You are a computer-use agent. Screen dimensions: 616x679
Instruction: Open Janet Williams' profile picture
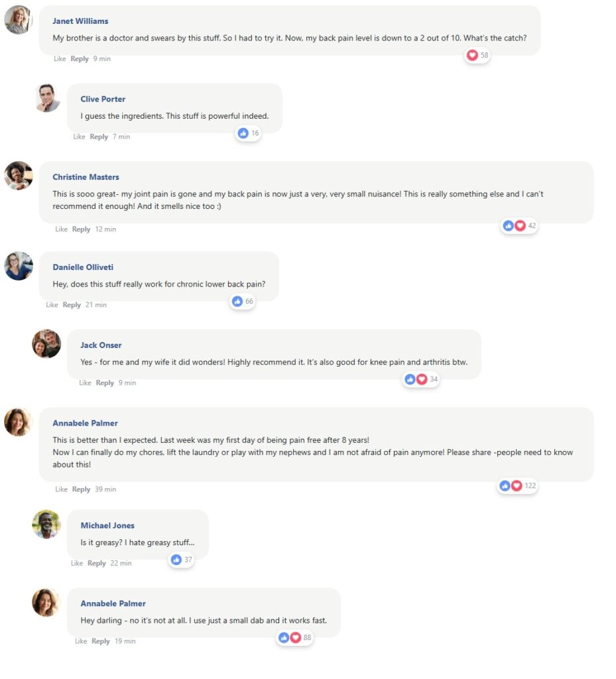click(18, 20)
